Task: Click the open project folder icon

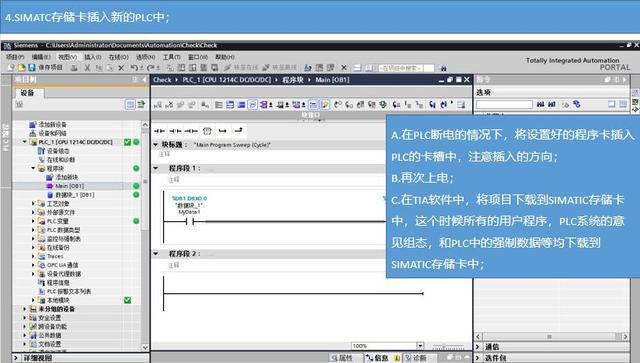Action: 21,67
